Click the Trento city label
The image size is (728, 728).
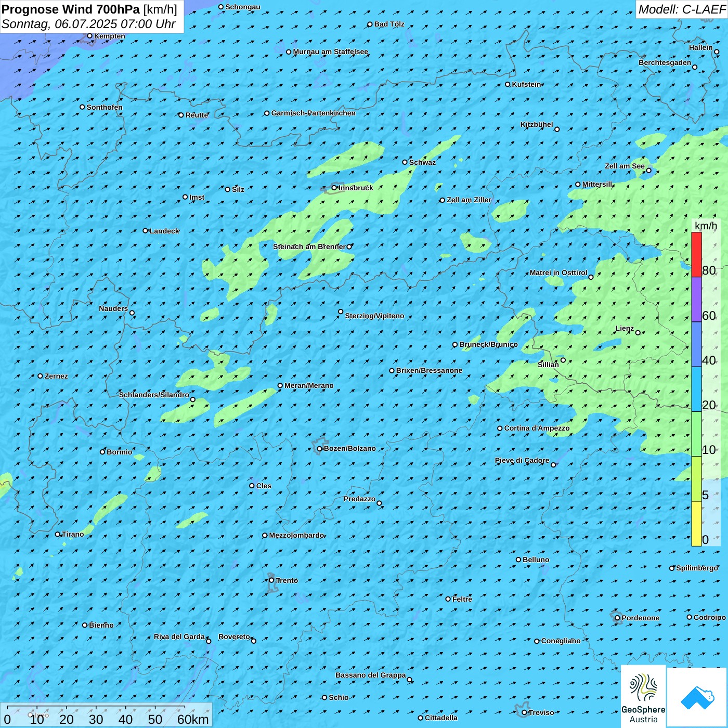pyautogui.click(x=287, y=580)
